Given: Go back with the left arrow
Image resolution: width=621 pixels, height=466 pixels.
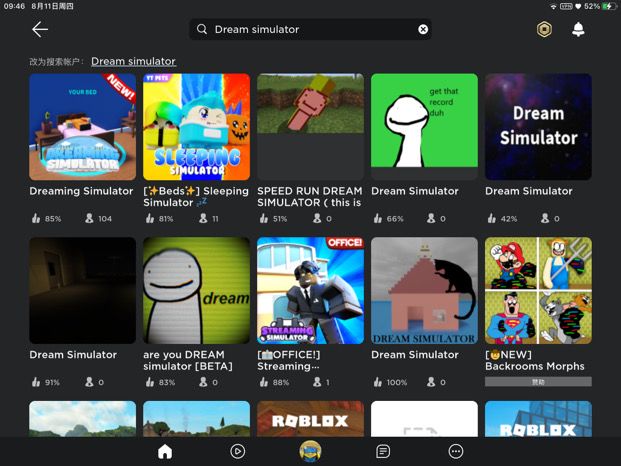Looking at the screenshot, I should (x=40, y=29).
